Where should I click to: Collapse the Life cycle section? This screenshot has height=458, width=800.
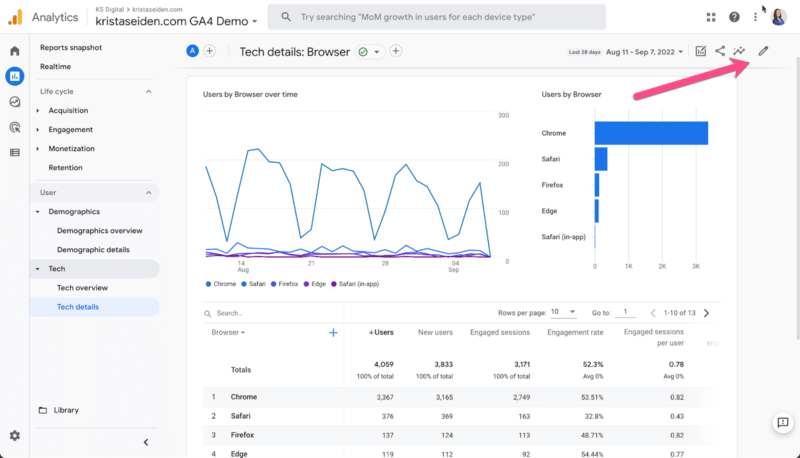pyautogui.click(x=149, y=91)
